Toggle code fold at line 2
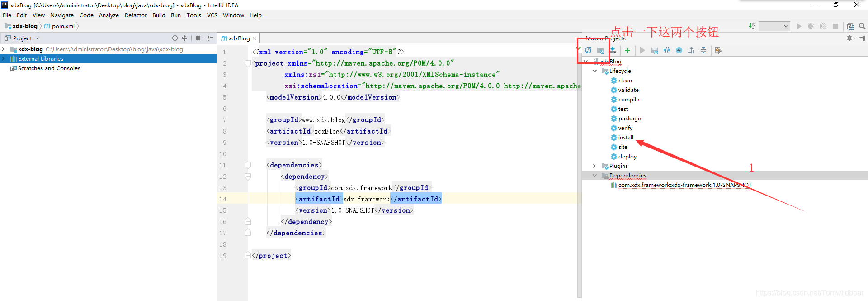The width and height of the screenshot is (868, 301). coord(248,63)
